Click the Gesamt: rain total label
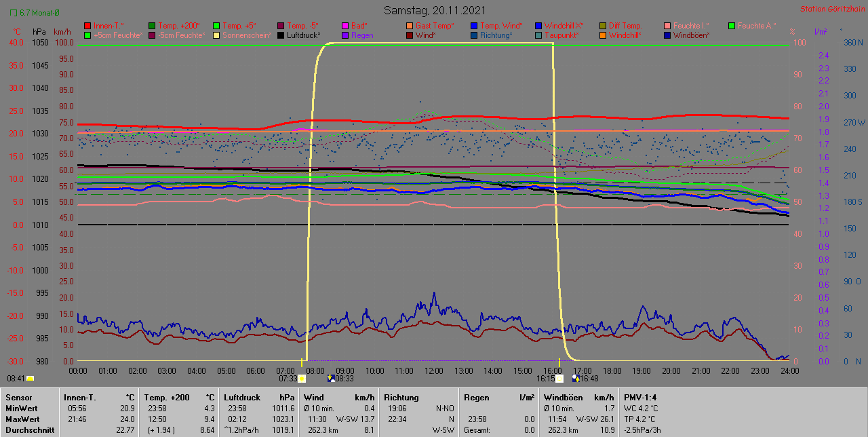The height and width of the screenshot is (437, 868). 477,430
